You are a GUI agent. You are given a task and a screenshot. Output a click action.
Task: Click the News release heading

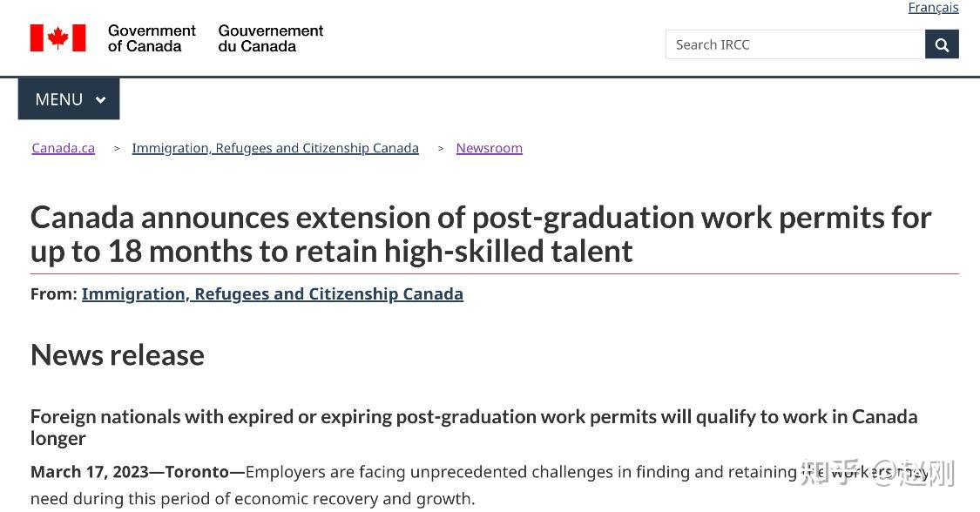tap(118, 355)
